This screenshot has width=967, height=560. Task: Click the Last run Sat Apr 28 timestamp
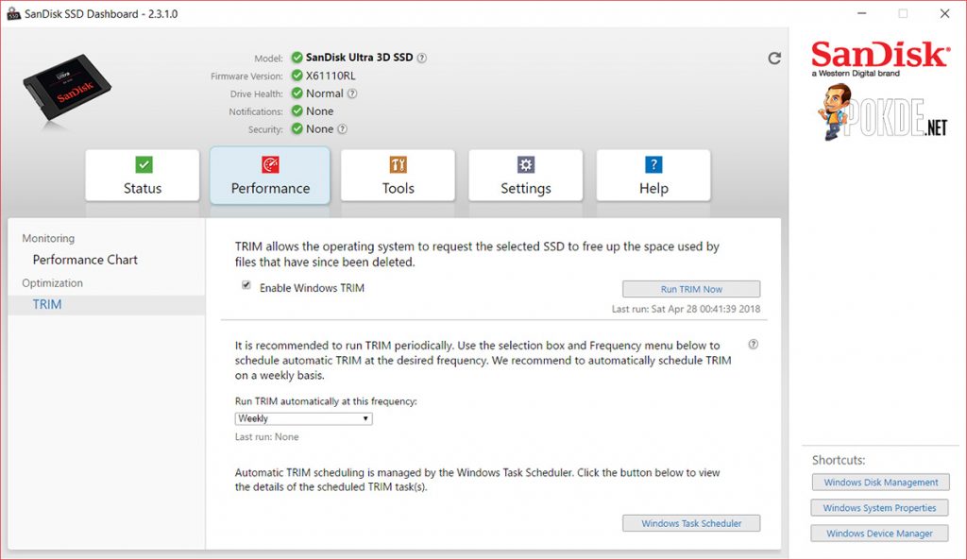pyautogui.click(x=686, y=309)
